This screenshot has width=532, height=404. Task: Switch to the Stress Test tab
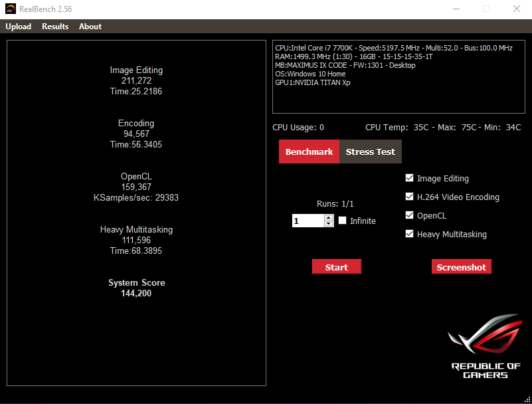[x=371, y=151]
